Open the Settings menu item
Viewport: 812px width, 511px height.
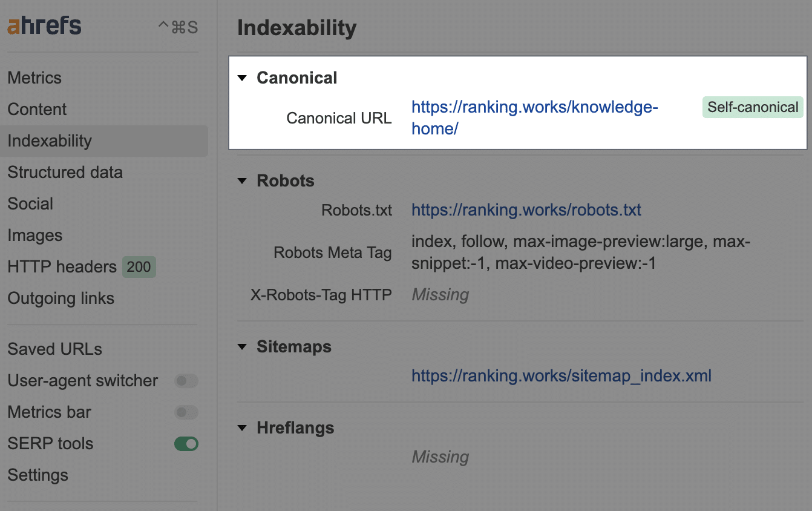pos(38,475)
